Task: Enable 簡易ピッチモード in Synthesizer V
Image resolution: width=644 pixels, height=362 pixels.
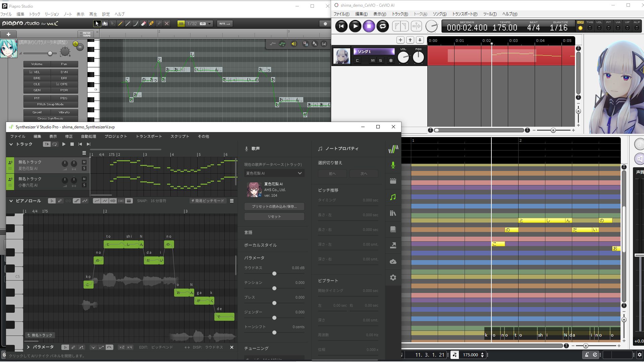Action: [208, 201]
